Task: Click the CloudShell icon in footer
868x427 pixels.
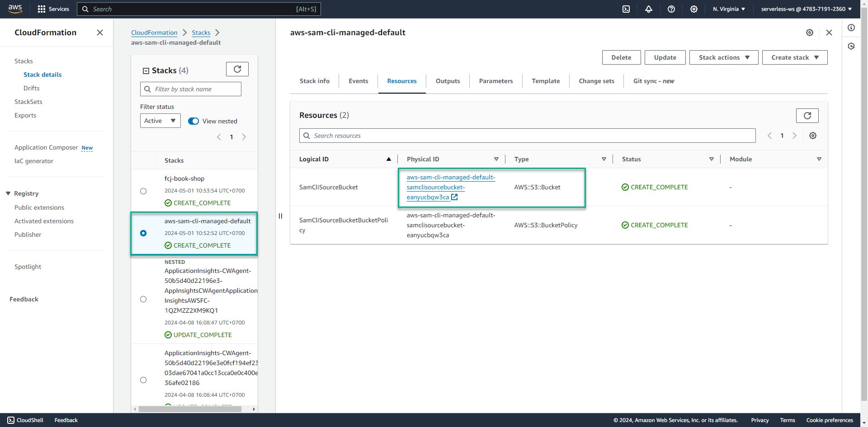Action: coord(11,420)
